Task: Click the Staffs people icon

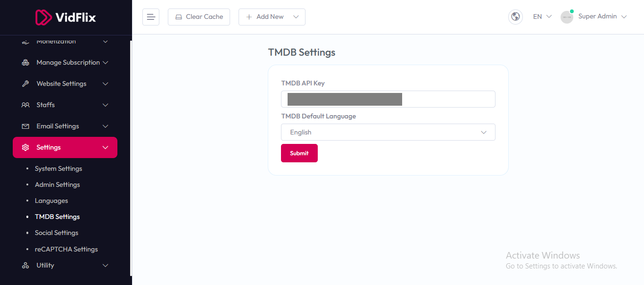Action: tap(25, 105)
